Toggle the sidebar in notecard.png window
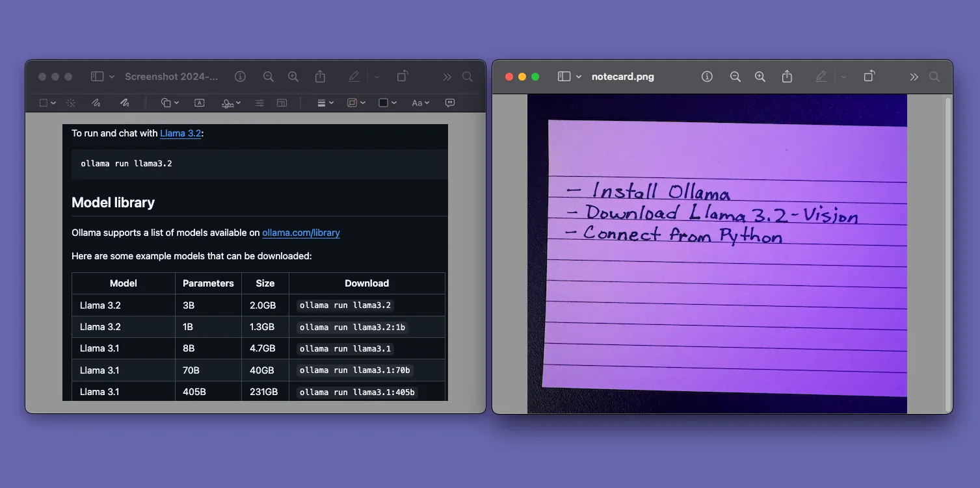The width and height of the screenshot is (980, 488). pos(564,77)
